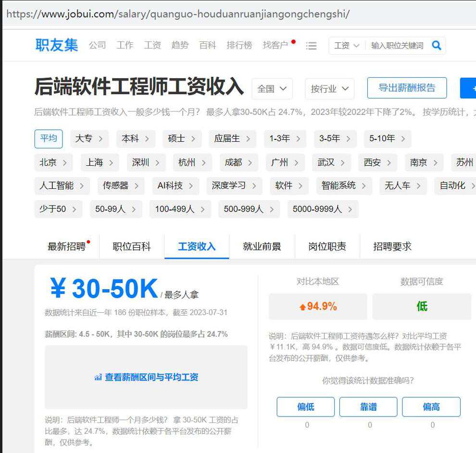This screenshot has height=453, width=476.
Task: Select the 智能系统 industry tag
Action: pos(344,186)
